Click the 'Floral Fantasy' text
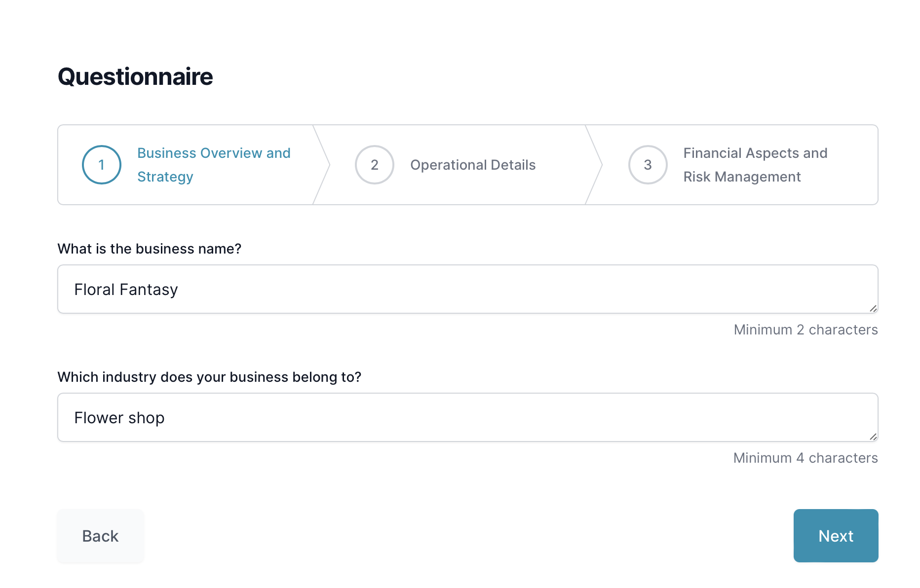 [126, 290]
